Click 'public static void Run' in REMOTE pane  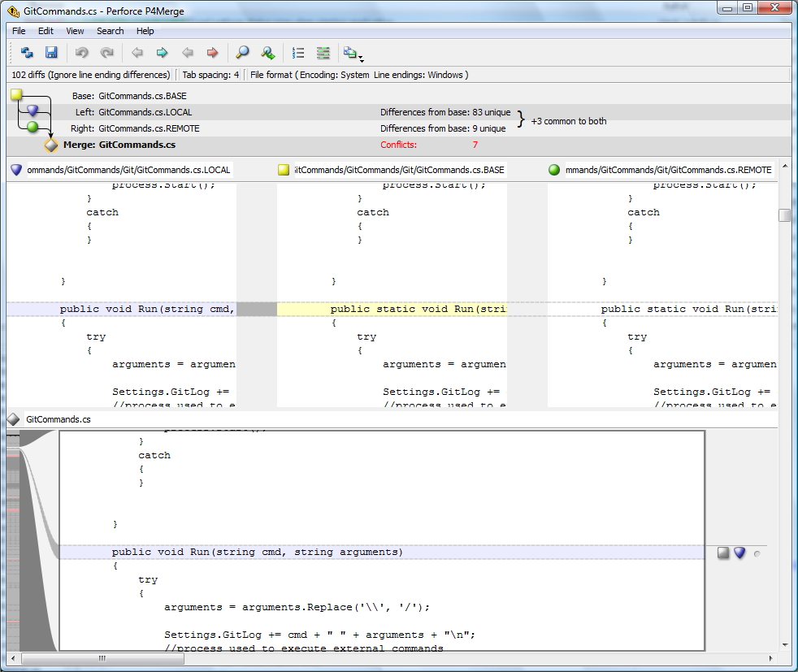click(688, 309)
